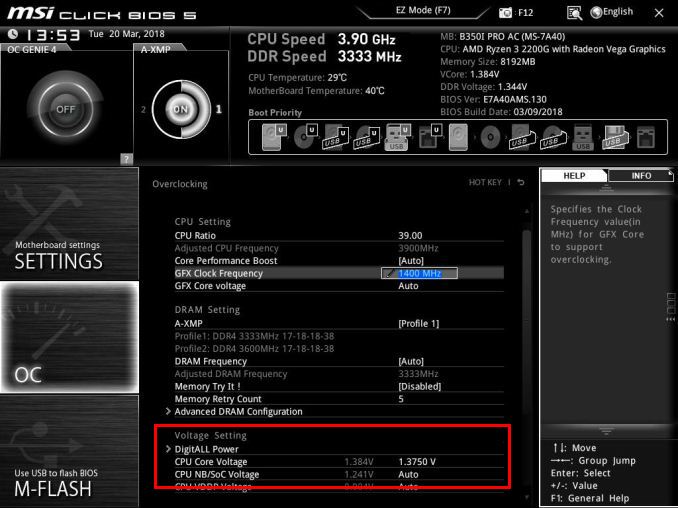678x508 pixels.
Task: Click the UEFI network boot device icon
Action: point(429,137)
